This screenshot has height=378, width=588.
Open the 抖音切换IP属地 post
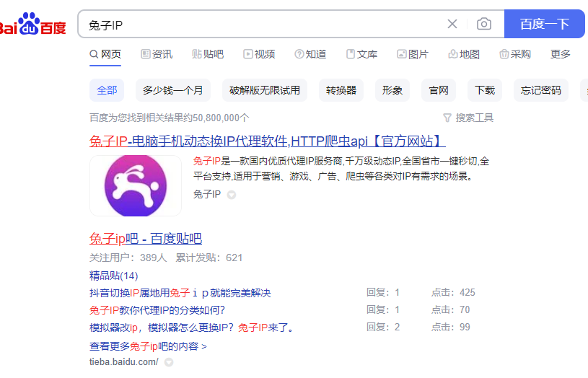pos(180,293)
